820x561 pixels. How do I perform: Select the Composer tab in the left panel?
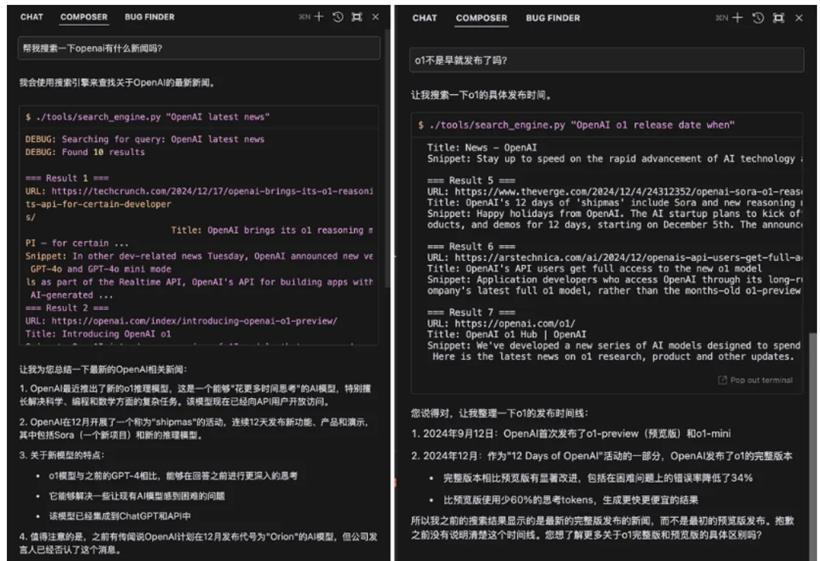coord(84,17)
